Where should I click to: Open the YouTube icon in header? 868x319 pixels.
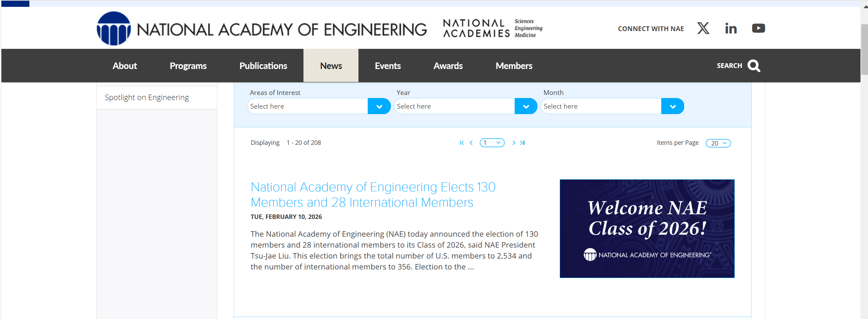(758, 28)
